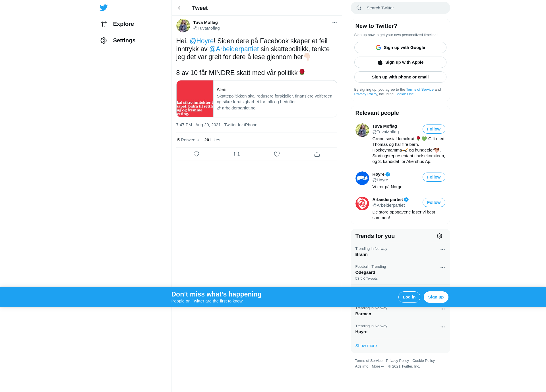Open tweet's more options menu
Screen dimensions: 546x392
tap(334, 22)
